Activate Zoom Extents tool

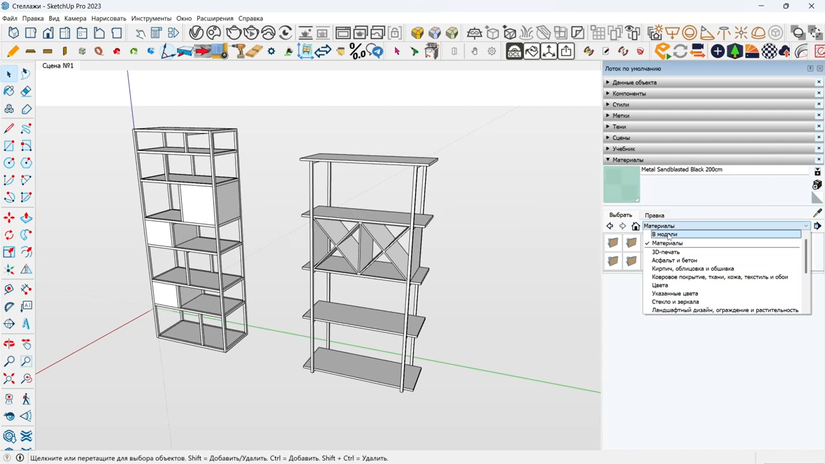point(9,379)
